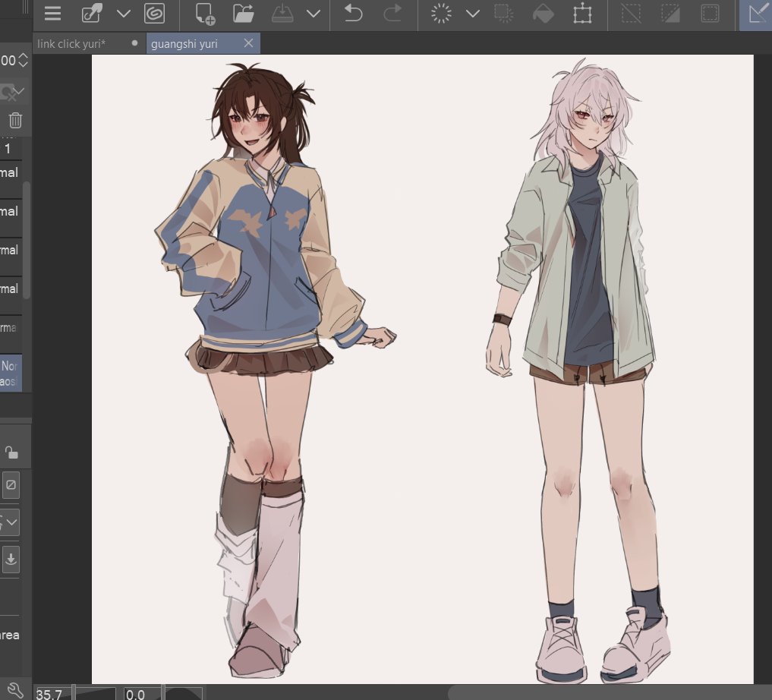Click the invert selection icon
Viewport: 772px width, 700px height.
click(x=670, y=14)
